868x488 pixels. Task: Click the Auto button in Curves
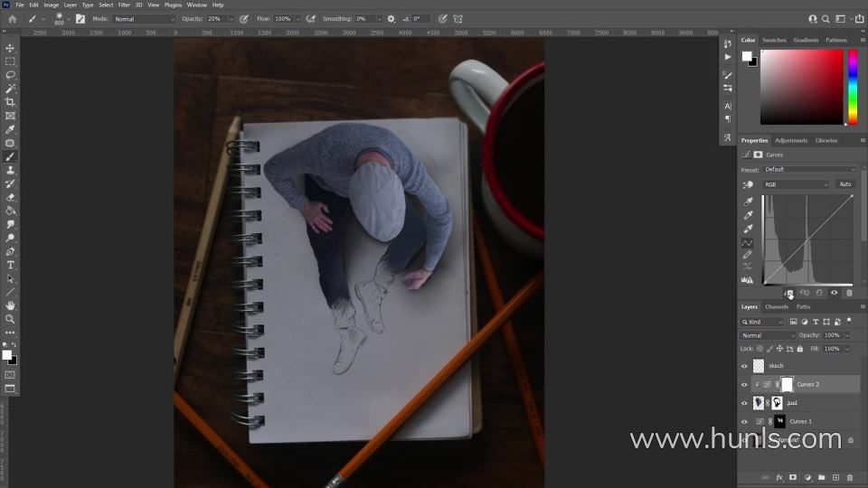tap(844, 184)
